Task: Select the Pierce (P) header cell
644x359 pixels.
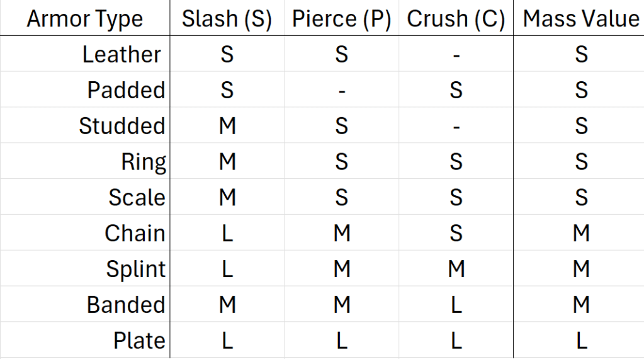Action: (x=341, y=19)
